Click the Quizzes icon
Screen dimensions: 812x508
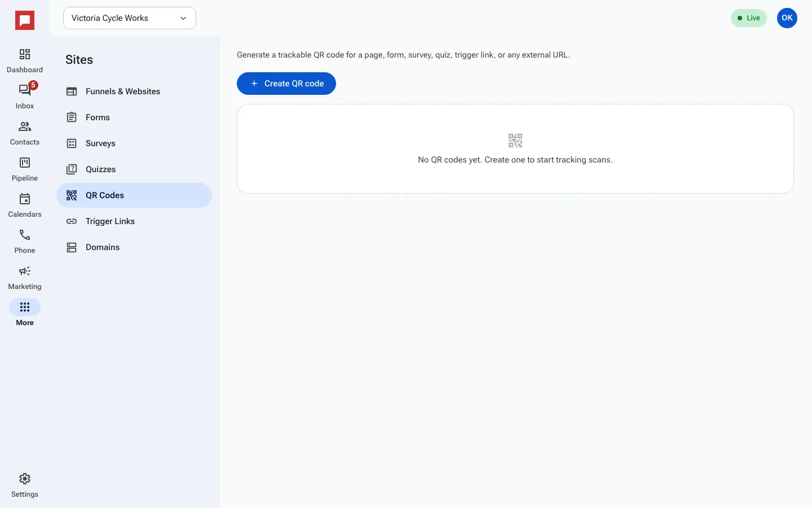point(72,169)
